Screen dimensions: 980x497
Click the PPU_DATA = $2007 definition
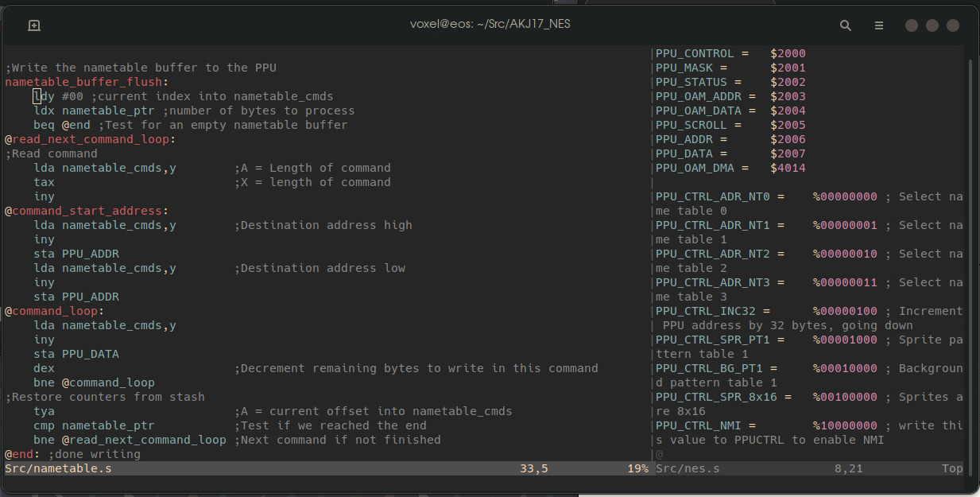pos(730,153)
